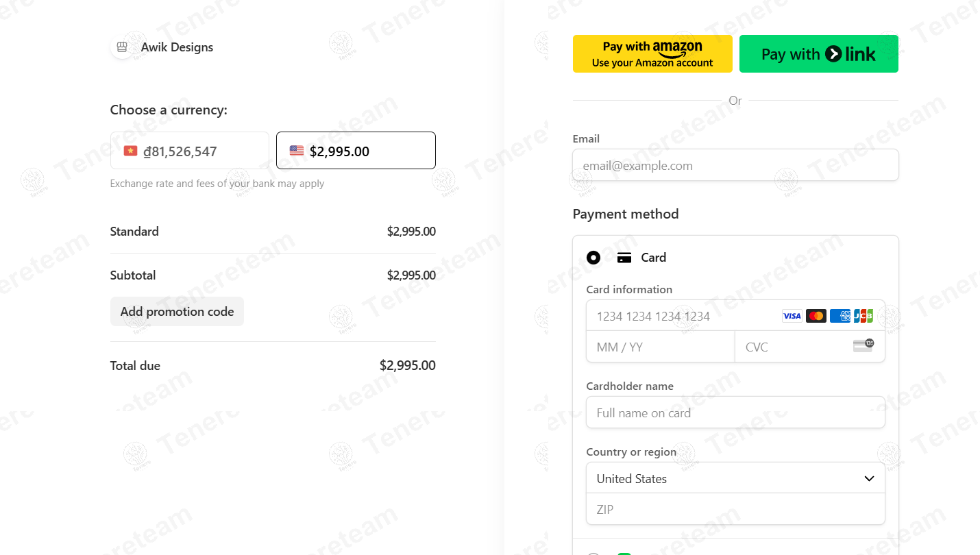The height and width of the screenshot is (555, 980).
Task: Click the CVC card hint icon
Action: pyautogui.click(x=863, y=346)
